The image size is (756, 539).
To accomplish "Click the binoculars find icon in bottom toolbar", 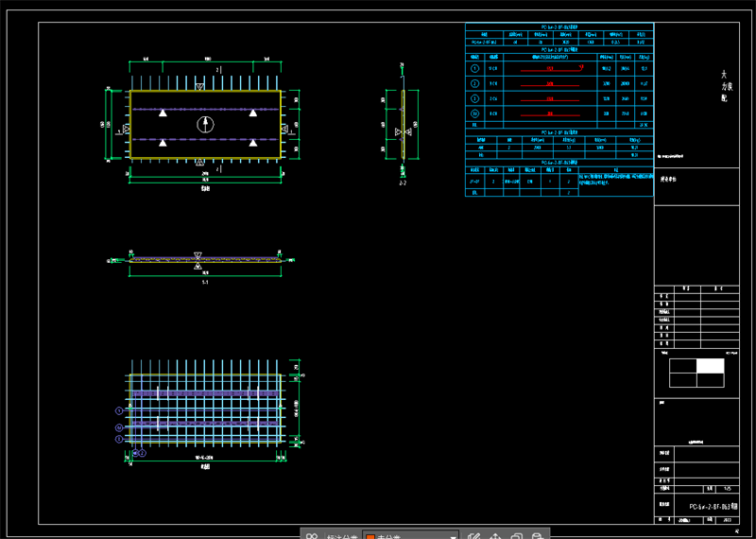I will click(x=312, y=536).
